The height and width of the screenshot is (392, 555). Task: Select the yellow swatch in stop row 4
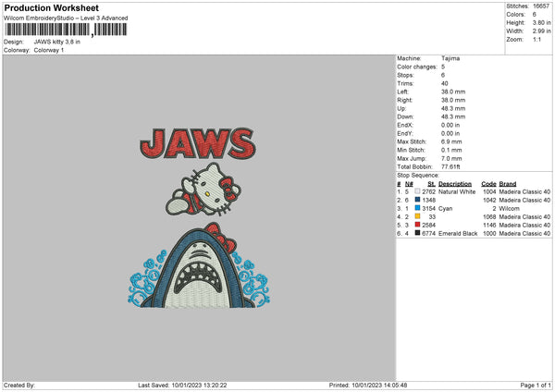(418, 216)
